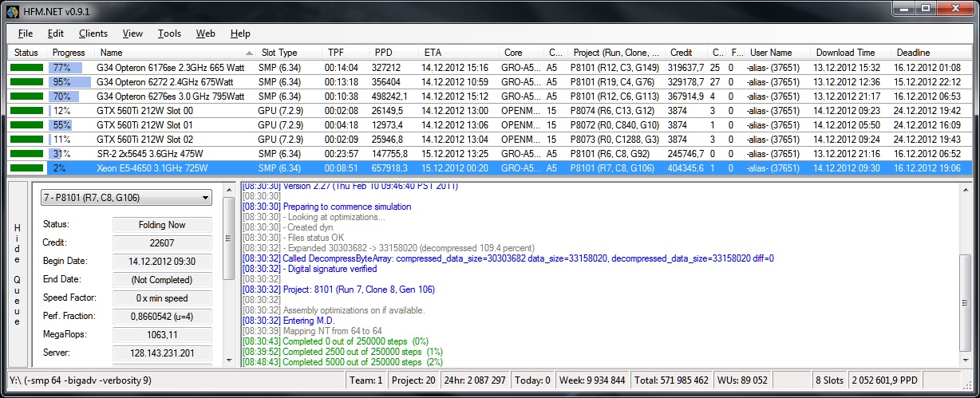Screen dimensions: 980x398
Task: Sort by the Project (Run, Clone...) column header
Action: [x=616, y=53]
